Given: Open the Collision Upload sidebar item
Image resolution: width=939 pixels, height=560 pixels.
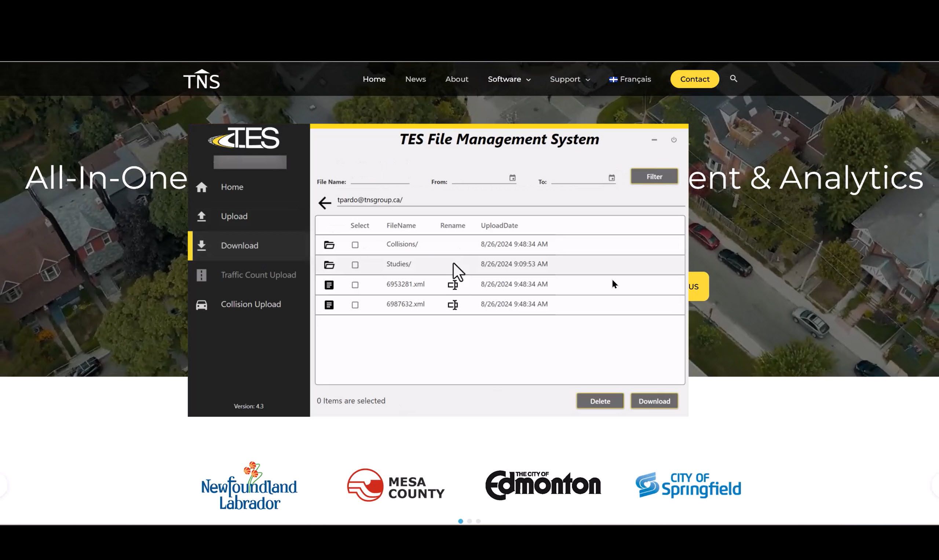Looking at the screenshot, I should (x=250, y=304).
